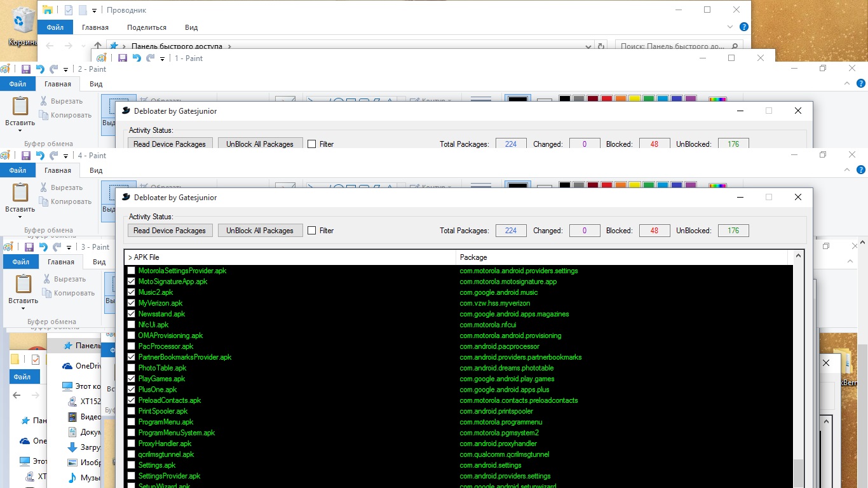This screenshot has height=488, width=868.
Task: Click the Refresh icon beside Проводник address bar
Action: [601, 46]
